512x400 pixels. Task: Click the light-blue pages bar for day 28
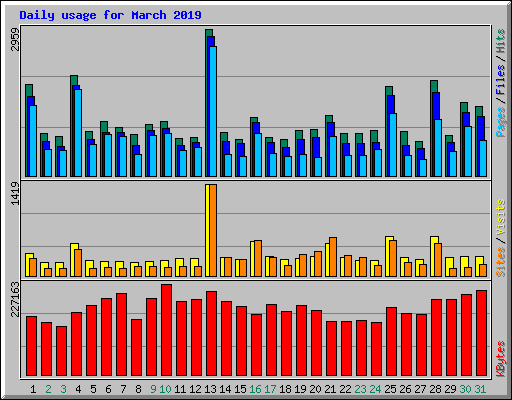438,148
